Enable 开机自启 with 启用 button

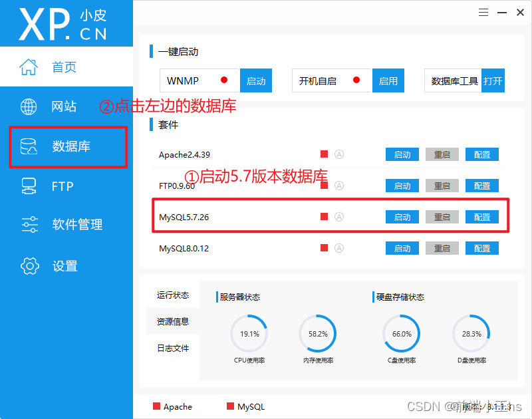click(388, 80)
